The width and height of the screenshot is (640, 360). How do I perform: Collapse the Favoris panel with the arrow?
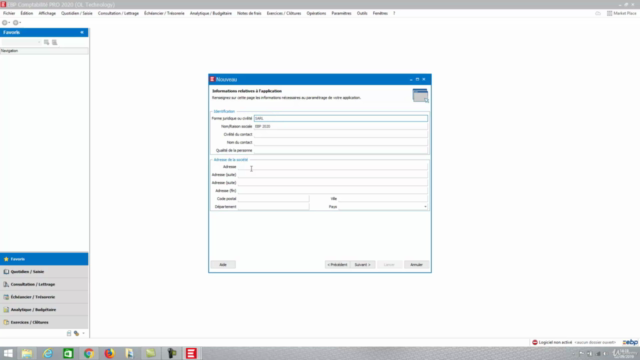(82, 32)
